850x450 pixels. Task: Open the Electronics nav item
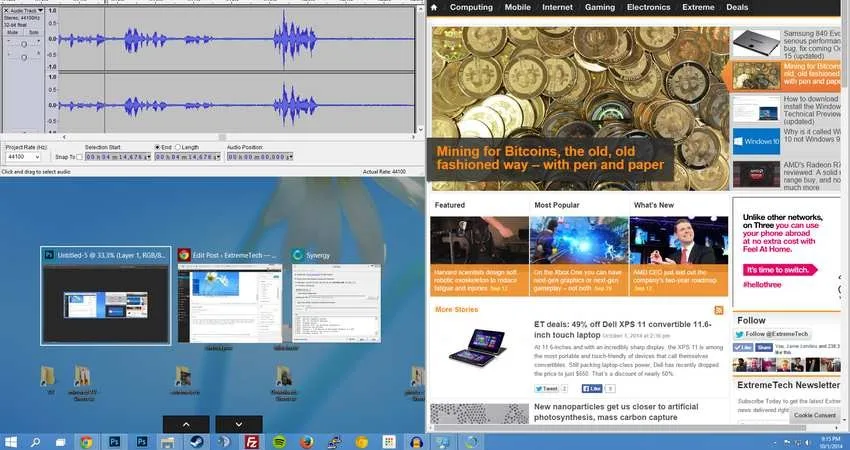(648, 8)
